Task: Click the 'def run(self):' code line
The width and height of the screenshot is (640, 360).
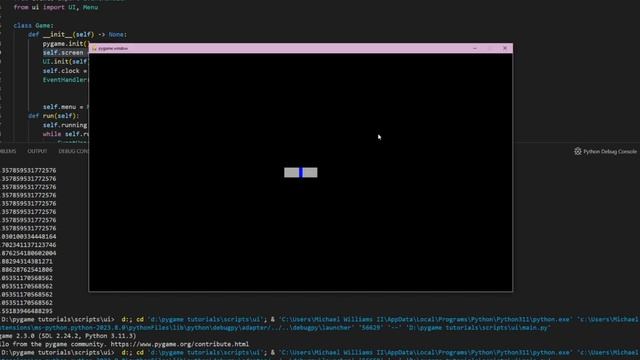Action: pyautogui.click(x=53, y=116)
